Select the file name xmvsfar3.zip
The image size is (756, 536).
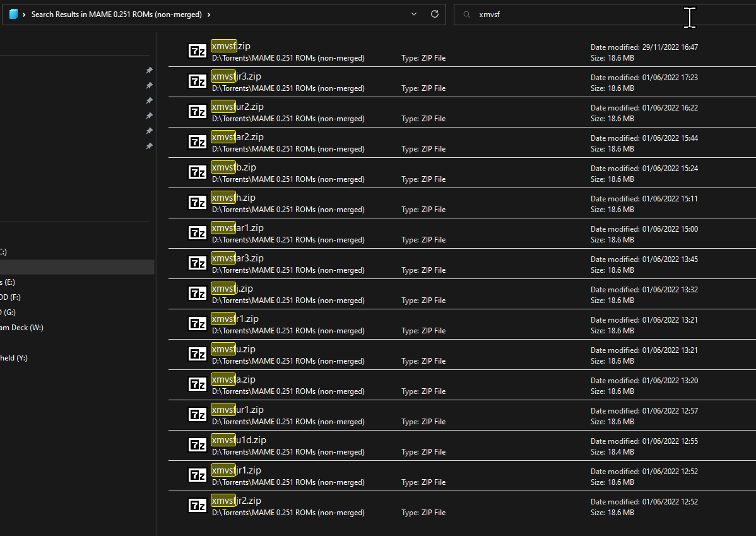(x=238, y=258)
